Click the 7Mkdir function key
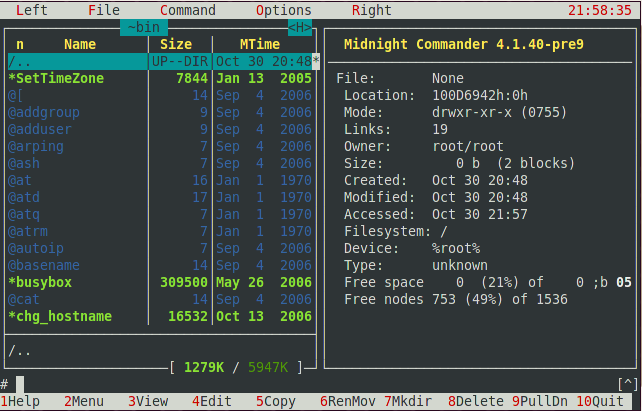642x411 pixels. coord(408,402)
